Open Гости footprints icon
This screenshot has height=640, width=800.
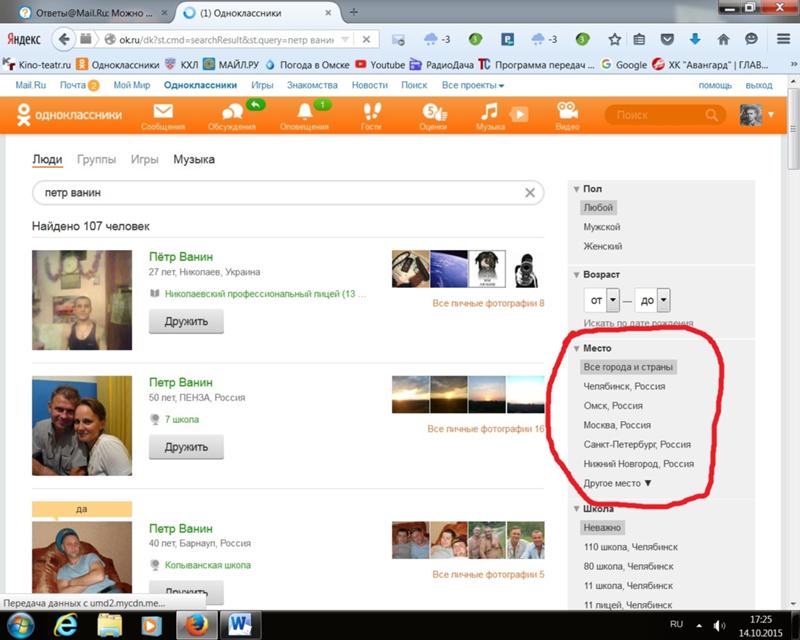click(371, 111)
